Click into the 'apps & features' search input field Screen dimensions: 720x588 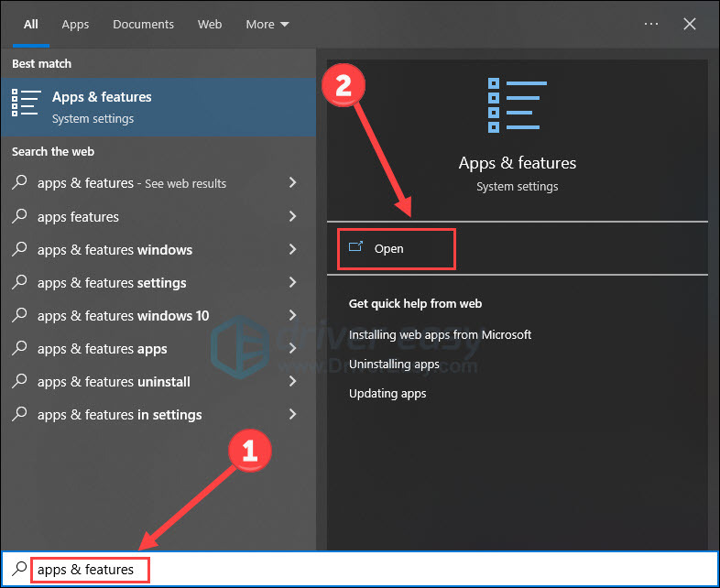(x=360, y=569)
